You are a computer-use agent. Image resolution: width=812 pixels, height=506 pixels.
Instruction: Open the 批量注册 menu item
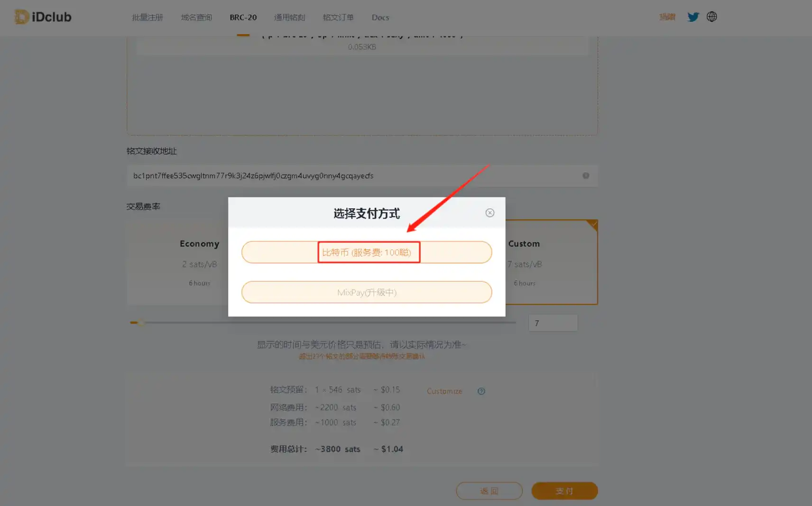coord(147,17)
